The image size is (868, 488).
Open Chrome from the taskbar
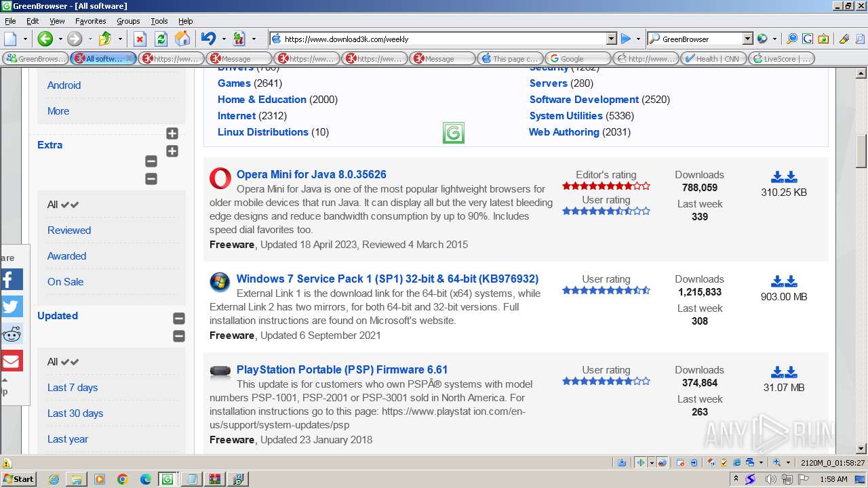[x=122, y=479]
